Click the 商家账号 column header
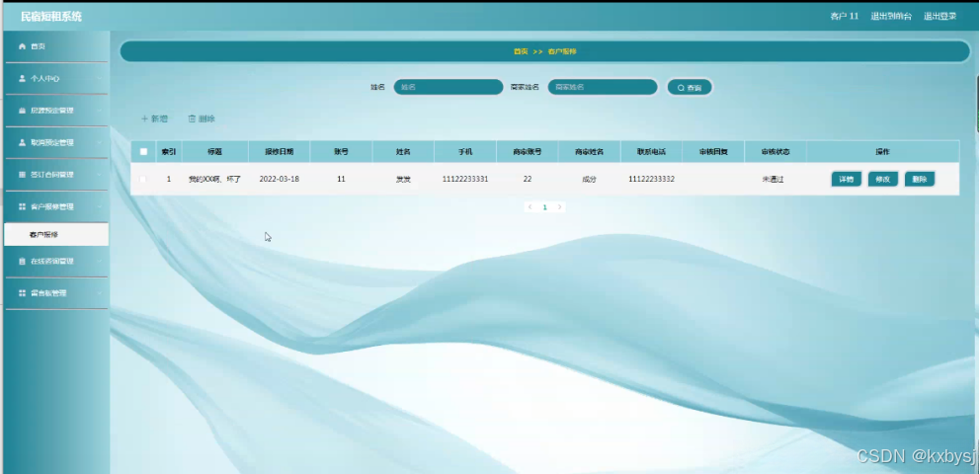 [527, 152]
